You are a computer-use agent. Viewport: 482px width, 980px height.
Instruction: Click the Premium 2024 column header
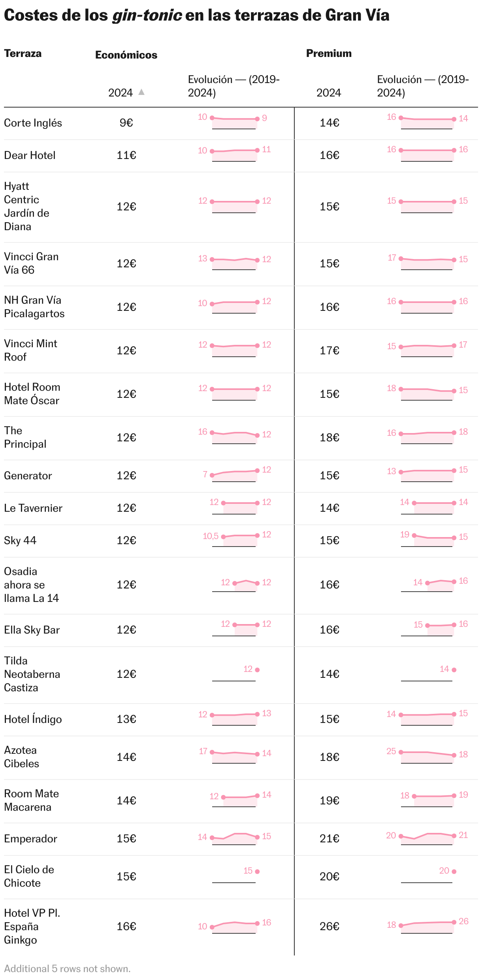(x=328, y=93)
